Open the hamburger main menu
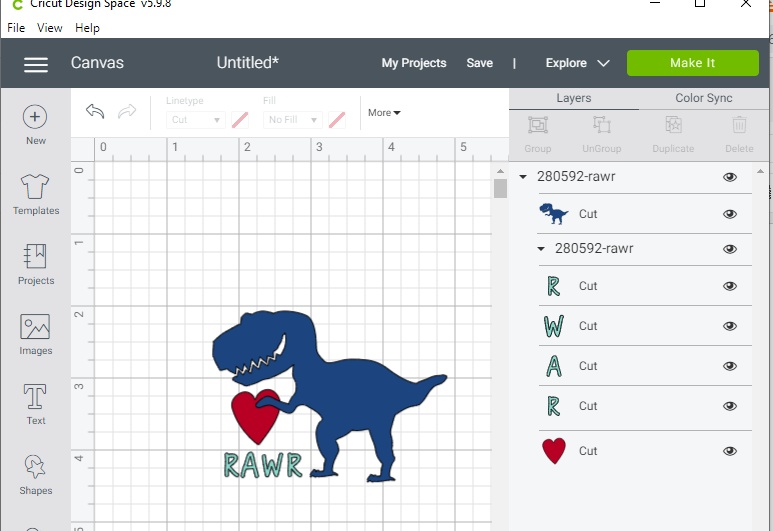773x531 pixels. pos(36,64)
